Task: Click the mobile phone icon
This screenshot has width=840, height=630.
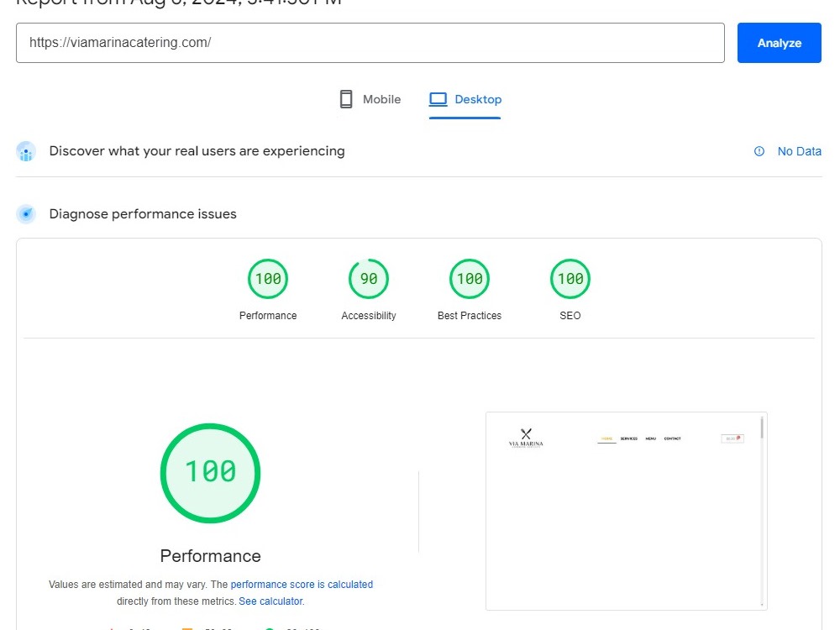Action: point(346,100)
